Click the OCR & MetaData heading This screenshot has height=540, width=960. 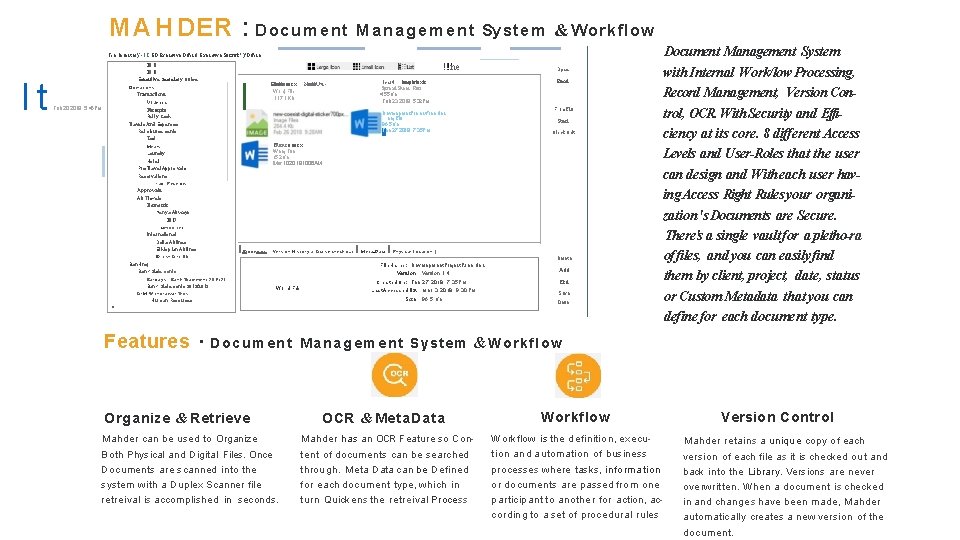click(384, 418)
